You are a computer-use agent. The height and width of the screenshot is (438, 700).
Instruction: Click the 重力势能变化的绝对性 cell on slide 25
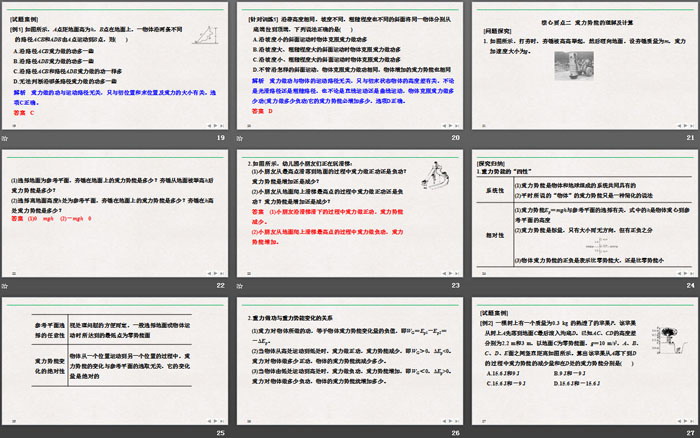50,366
